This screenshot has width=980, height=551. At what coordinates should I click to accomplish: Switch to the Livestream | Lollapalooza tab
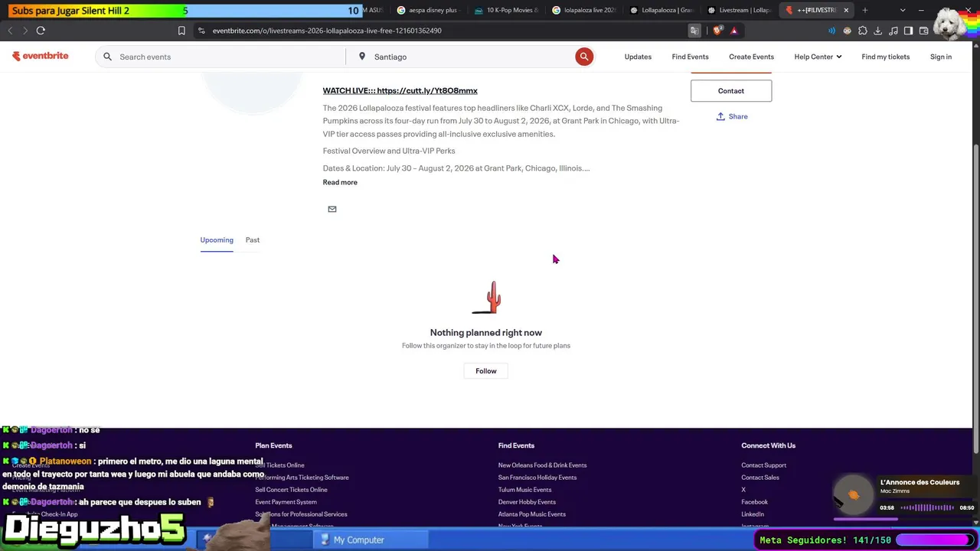pyautogui.click(x=740, y=10)
